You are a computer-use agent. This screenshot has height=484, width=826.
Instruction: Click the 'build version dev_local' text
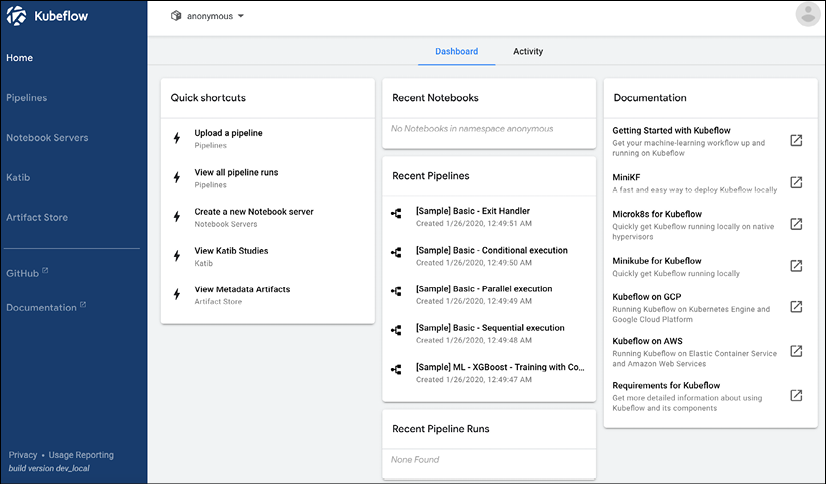point(49,468)
